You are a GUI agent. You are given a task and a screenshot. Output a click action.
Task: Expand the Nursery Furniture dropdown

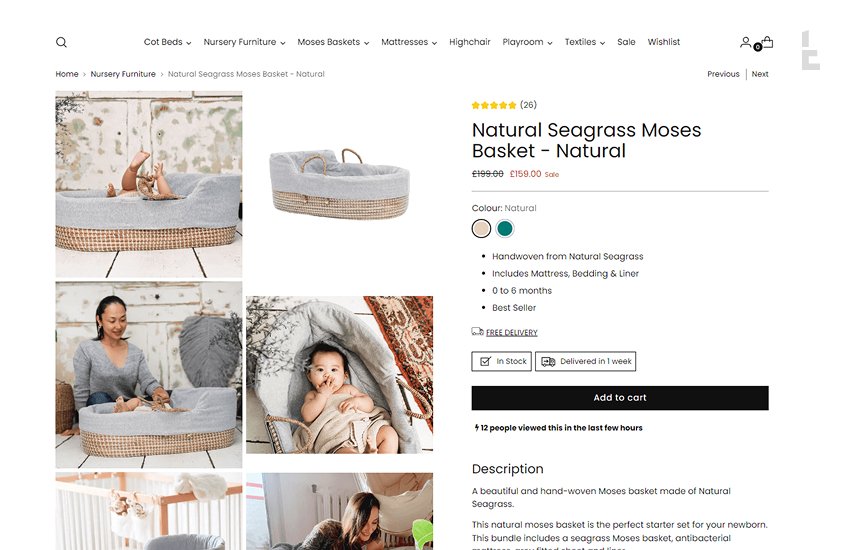[244, 42]
